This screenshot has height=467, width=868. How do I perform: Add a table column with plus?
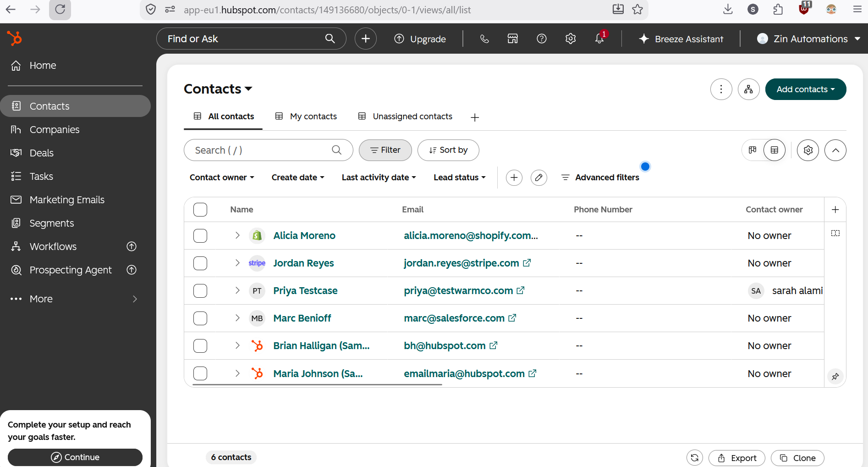tap(835, 210)
